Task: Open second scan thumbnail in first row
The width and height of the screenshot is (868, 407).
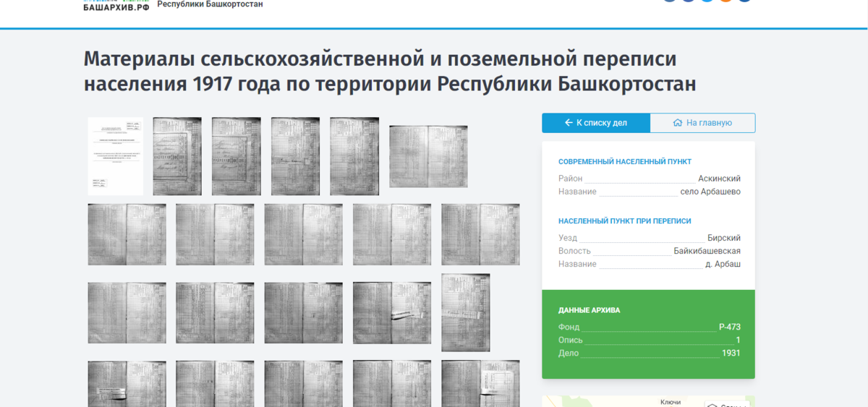Action: [177, 156]
